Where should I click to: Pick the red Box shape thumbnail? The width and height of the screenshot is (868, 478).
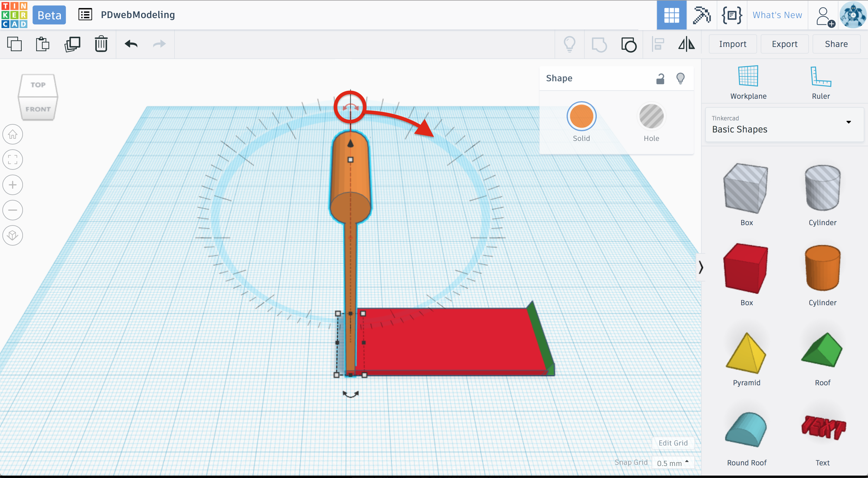tap(746, 268)
